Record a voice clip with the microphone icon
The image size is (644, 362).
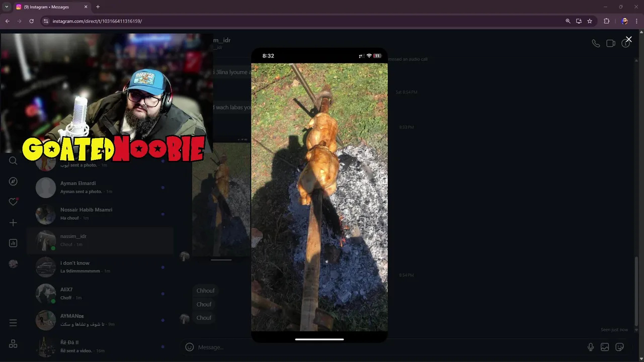(x=591, y=347)
